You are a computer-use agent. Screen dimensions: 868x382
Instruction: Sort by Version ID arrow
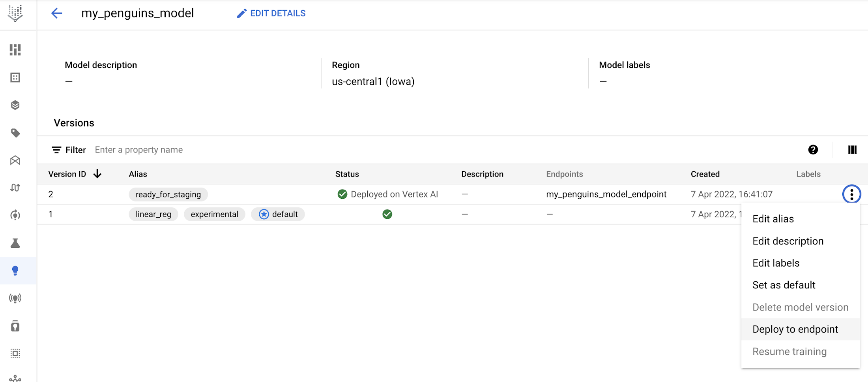click(x=97, y=174)
